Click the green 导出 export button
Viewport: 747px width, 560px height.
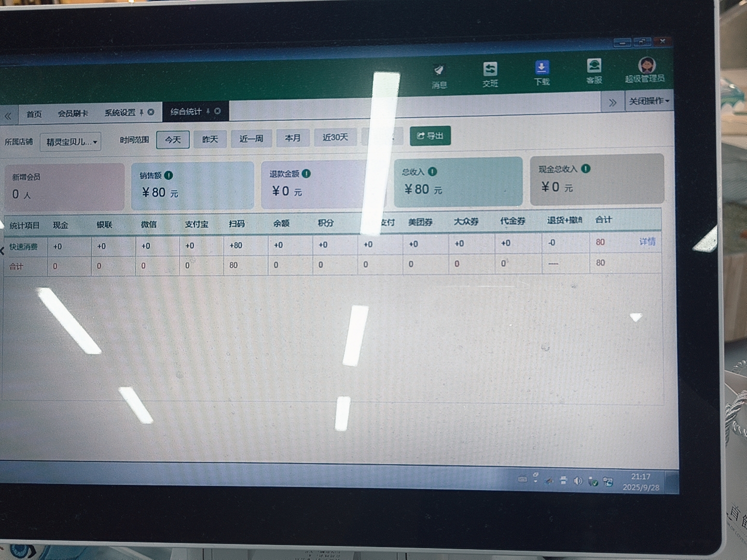[x=430, y=136]
